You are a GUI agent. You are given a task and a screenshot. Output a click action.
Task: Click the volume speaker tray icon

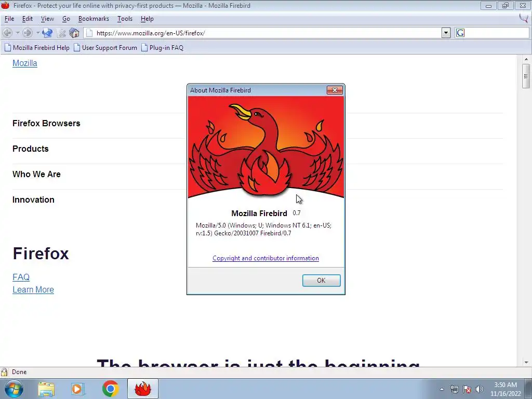479,389
